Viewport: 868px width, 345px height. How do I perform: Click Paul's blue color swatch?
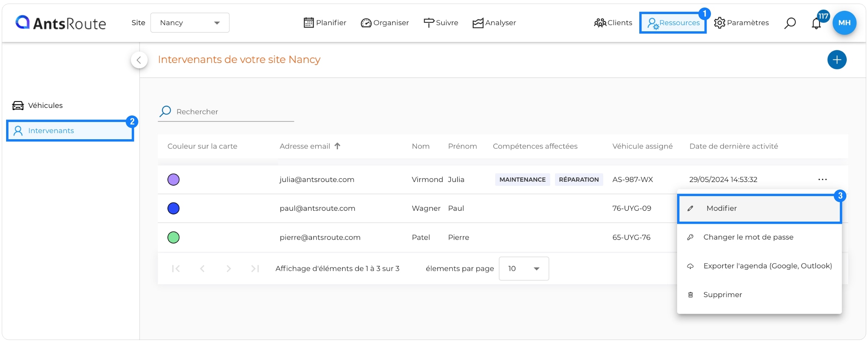tap(174, 208)
